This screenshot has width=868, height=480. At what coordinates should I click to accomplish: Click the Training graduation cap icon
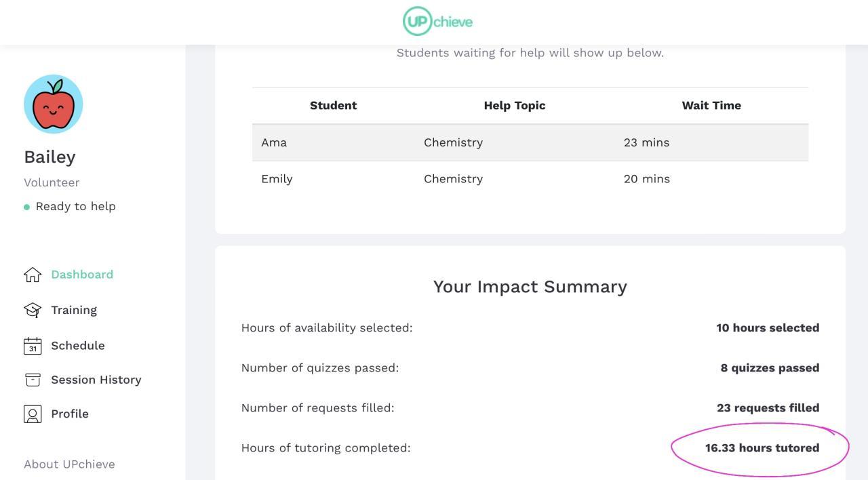[33, 310]
